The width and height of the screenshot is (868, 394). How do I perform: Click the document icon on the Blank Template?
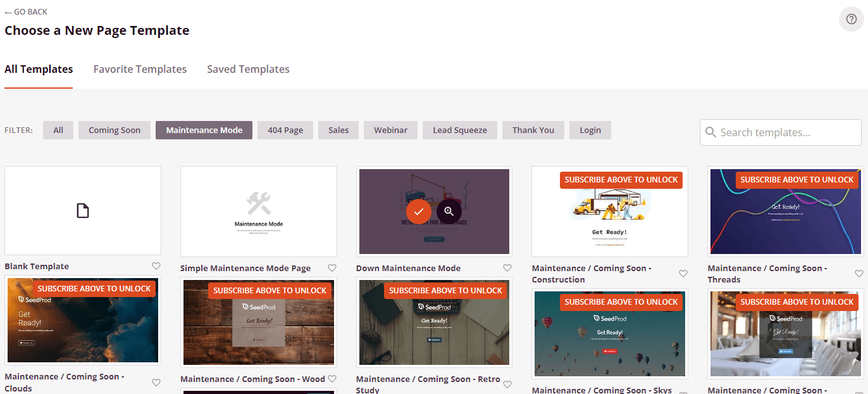coord(82,210)
